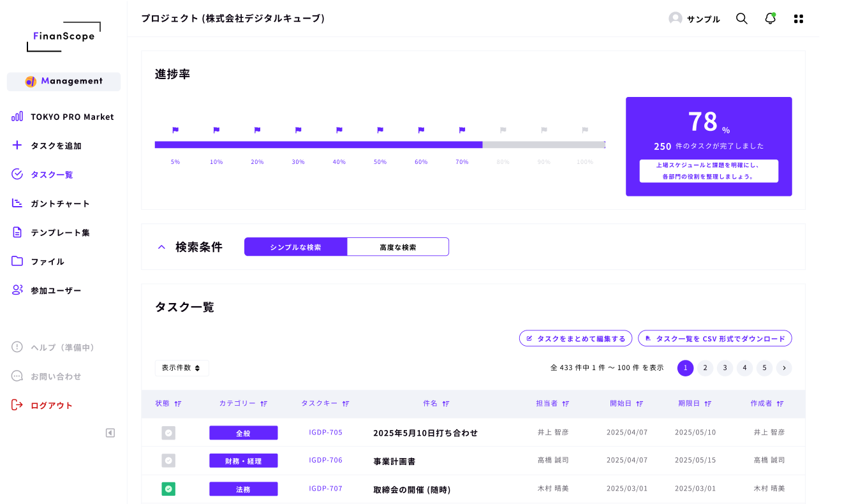This screenshot has width=842, height=504.
Task: Click the 法務 category tag
Action: point(244,489)
